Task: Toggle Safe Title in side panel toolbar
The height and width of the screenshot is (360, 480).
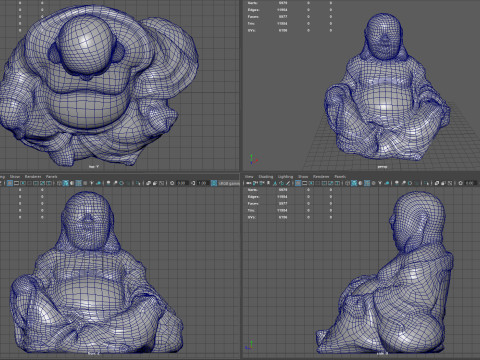Action: coord(337,183)
